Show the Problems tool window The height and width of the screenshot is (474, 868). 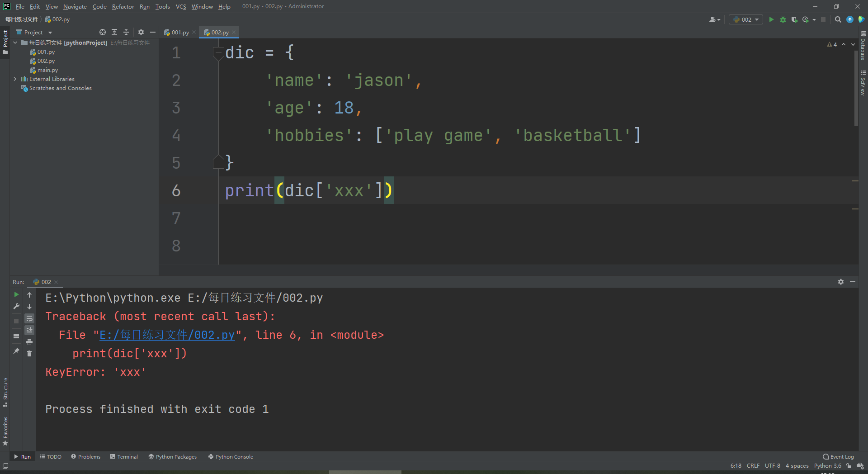point(86,457)
